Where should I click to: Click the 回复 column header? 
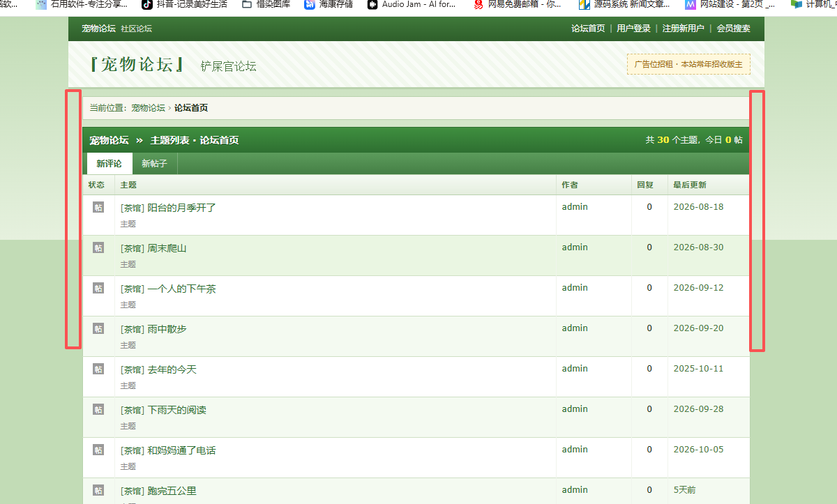tap(645, 185)
